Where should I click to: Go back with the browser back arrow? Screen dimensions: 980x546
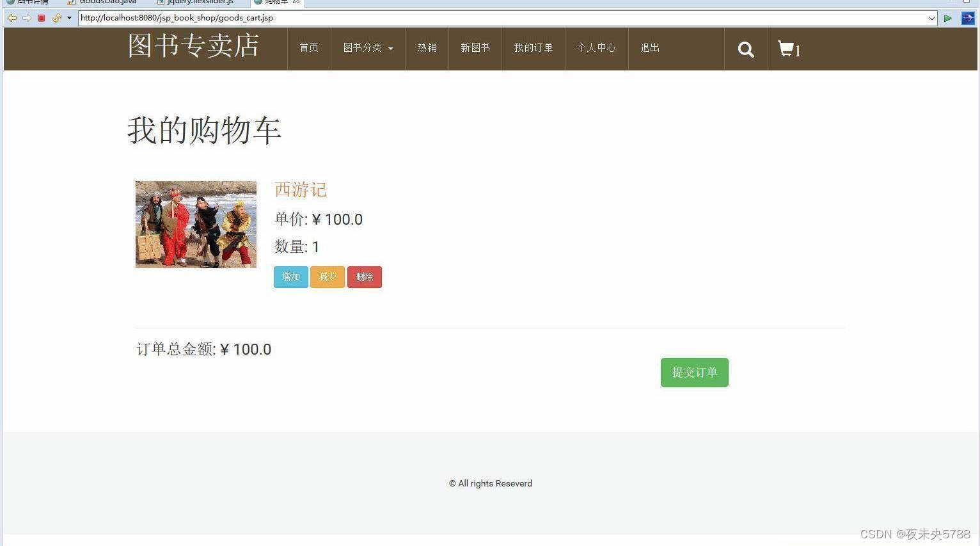12,18
